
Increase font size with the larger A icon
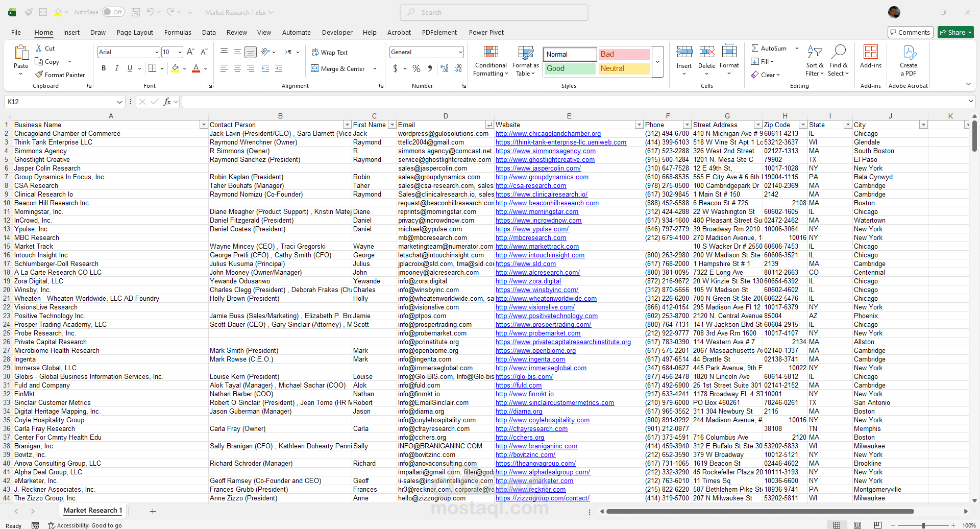(190, 52)
